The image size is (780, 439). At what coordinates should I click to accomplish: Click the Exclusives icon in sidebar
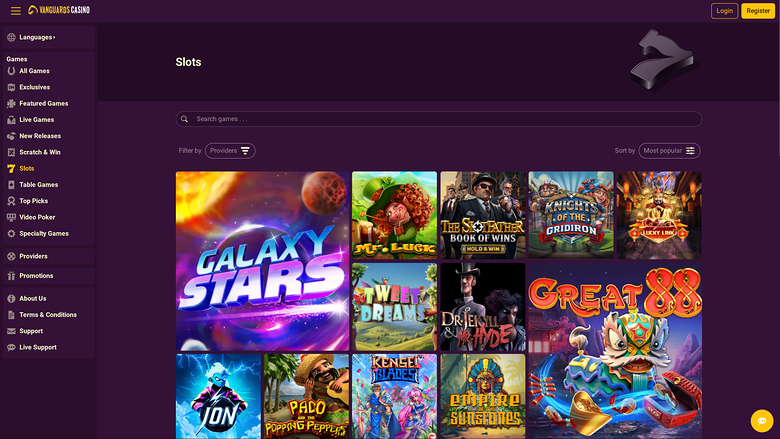tap(11, 87)
